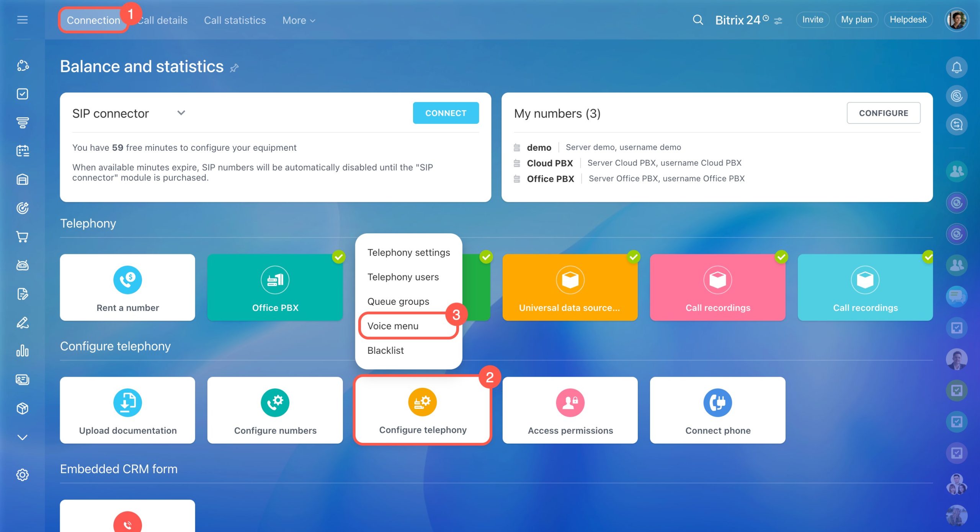Expand the chevron at sidebar bottom
Viewport: 980px width, 532px height.
(x=23, y=437)
